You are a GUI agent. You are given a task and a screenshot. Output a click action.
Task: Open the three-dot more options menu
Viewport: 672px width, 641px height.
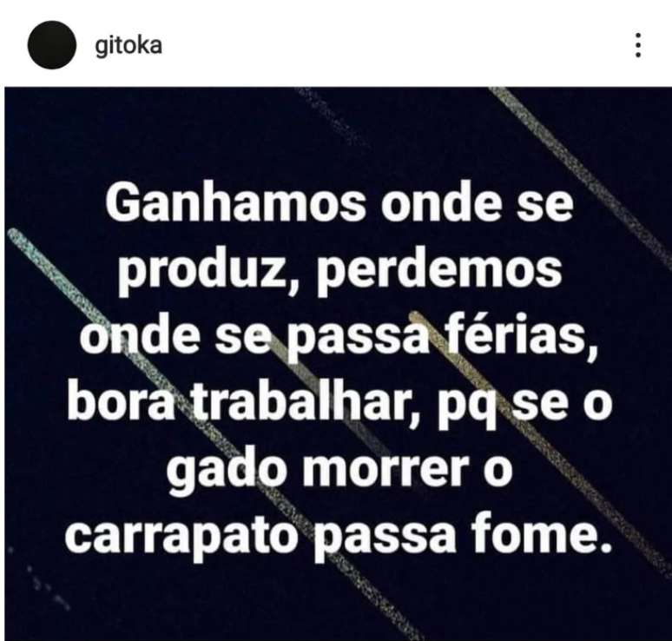tap(638, 45)
